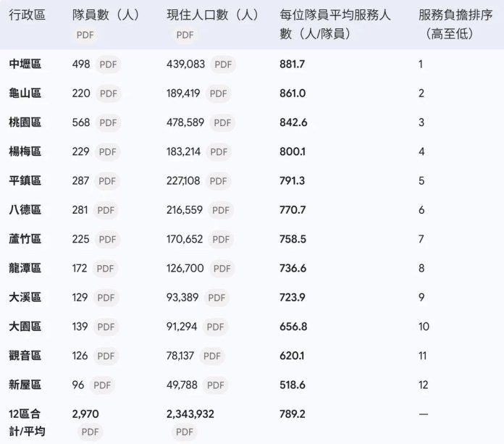Screen dimensions: 504x444
Task: Click the 龍潭區 row label
Action: (x=25, y=268)
